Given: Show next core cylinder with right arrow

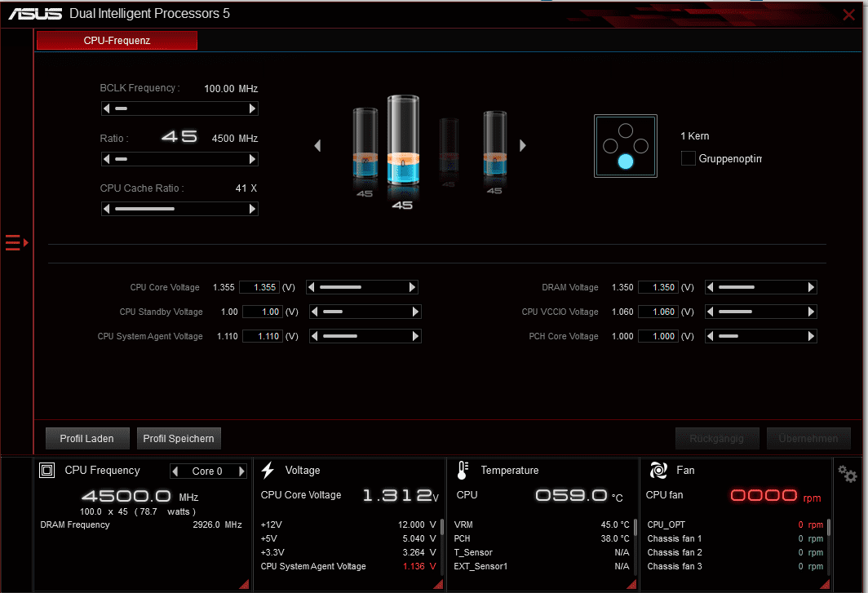Looking at the screenshot, I should click(523, 146).
